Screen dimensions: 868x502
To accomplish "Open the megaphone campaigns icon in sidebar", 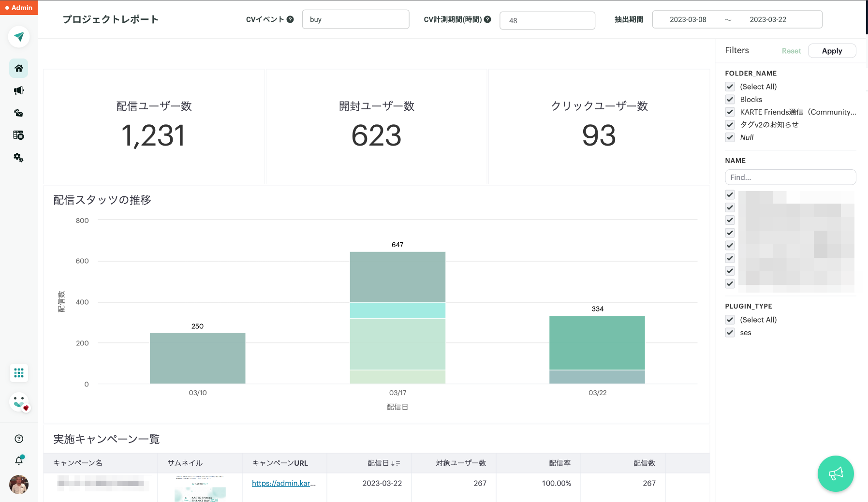I will click(19, 90).
